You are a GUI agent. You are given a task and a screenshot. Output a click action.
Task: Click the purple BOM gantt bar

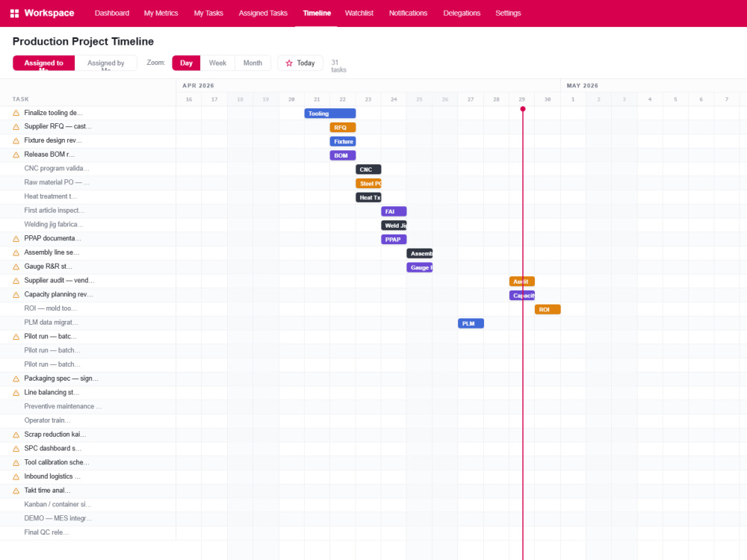343,155
